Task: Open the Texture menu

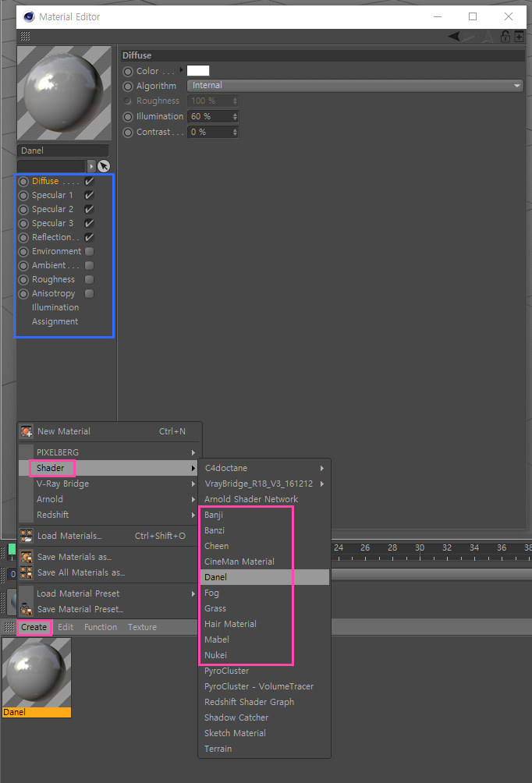Action: (142, 627)
